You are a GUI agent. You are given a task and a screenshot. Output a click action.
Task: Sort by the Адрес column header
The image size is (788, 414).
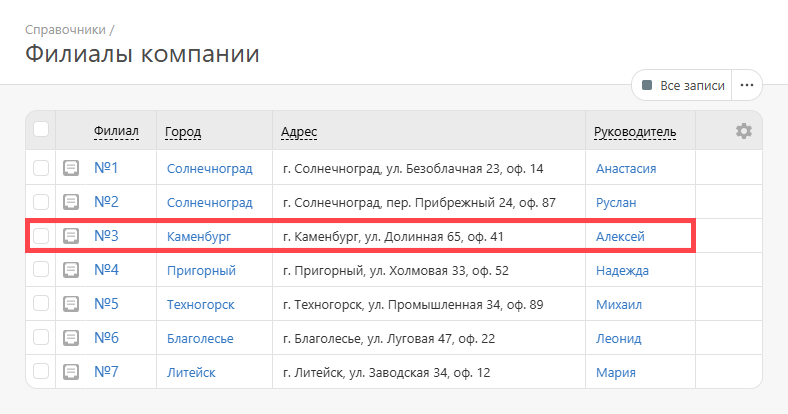point(299,132)
